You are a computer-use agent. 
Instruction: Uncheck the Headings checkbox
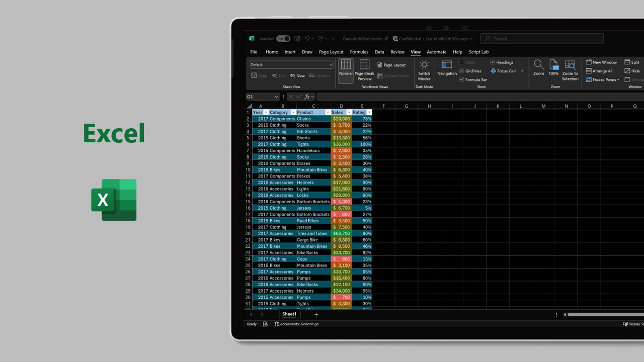(493, 62)
